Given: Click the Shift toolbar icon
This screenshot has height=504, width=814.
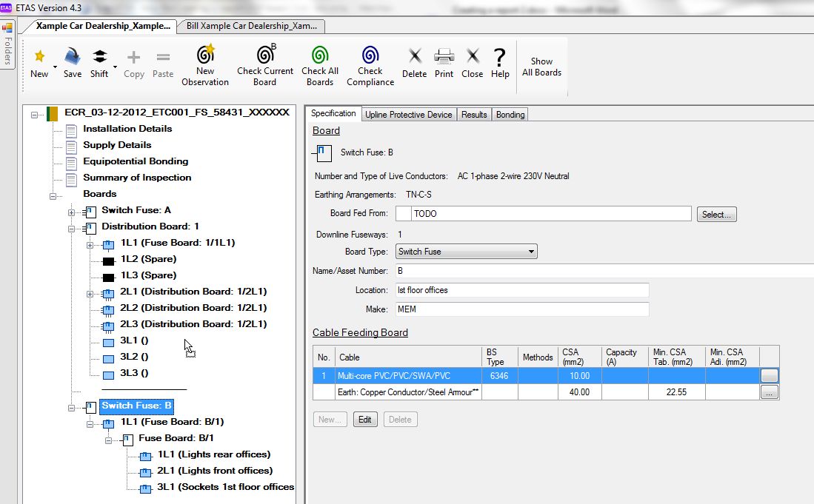Looking at the screenshot, I should click(99, 56).
